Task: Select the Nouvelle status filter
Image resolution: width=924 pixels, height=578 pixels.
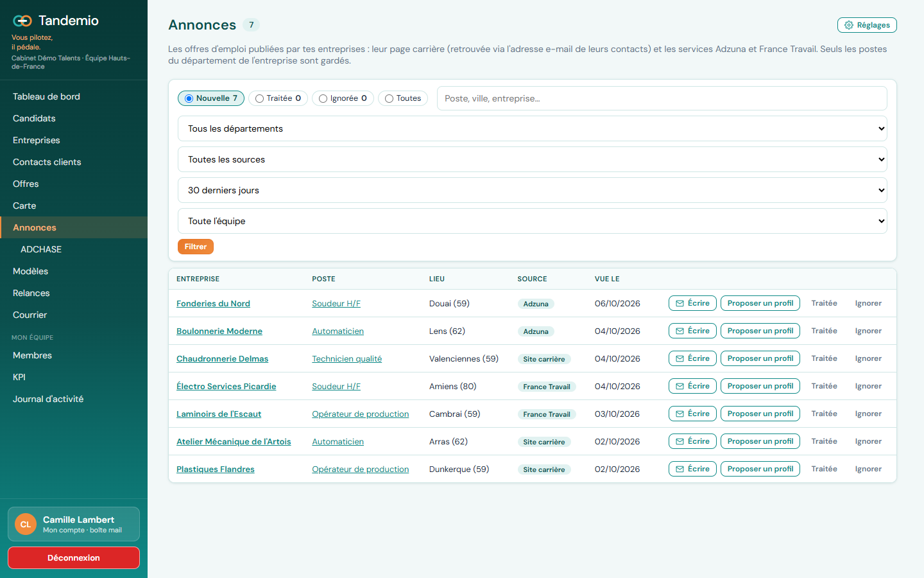Action: pyautogui.click(x=211, y=98)
